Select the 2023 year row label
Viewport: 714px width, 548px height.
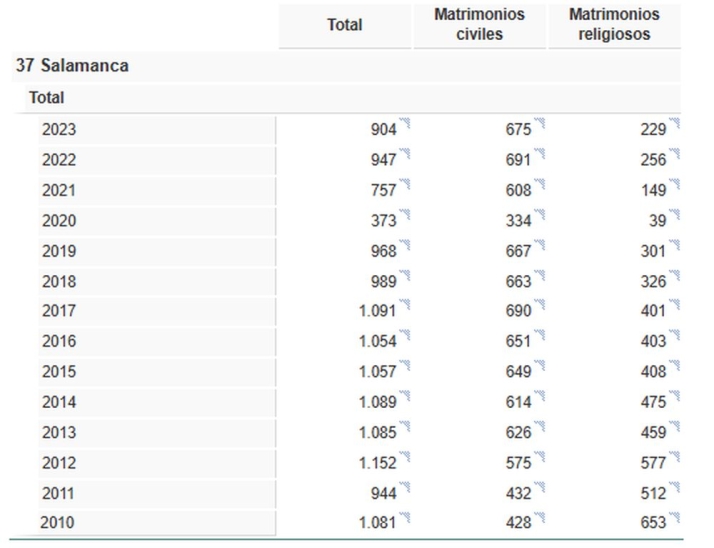(59, 129)
